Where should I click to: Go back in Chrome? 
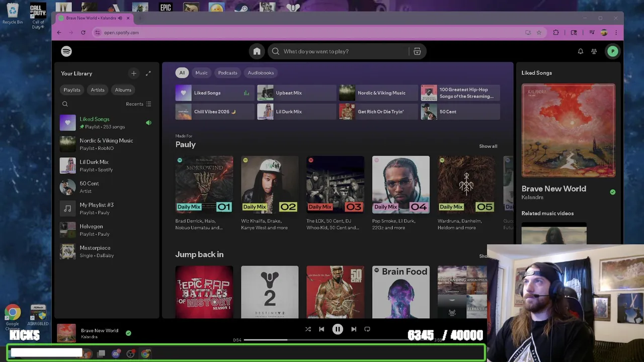(59, 33)
